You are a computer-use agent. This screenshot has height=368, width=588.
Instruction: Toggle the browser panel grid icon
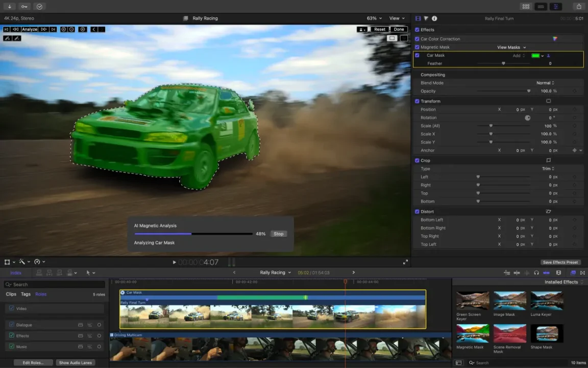point(526,6)
